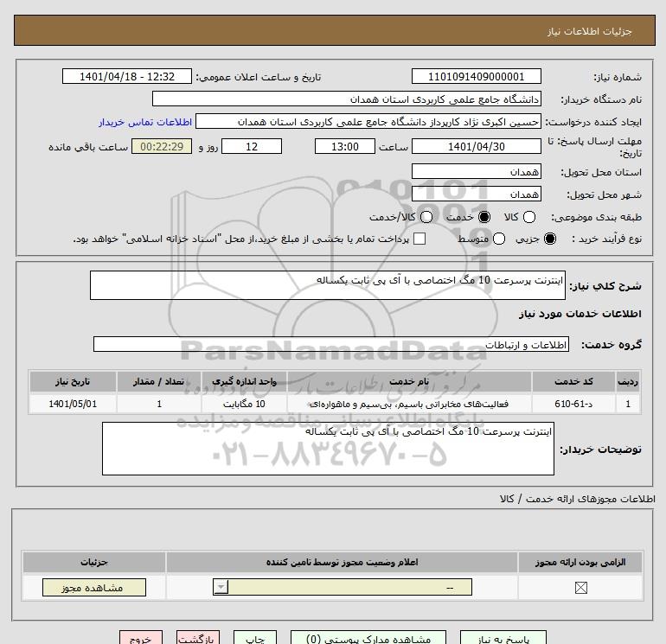Click the delivery city همدان field
The height and width of the screenshot is (644, 666).
[x=476, y=194]
